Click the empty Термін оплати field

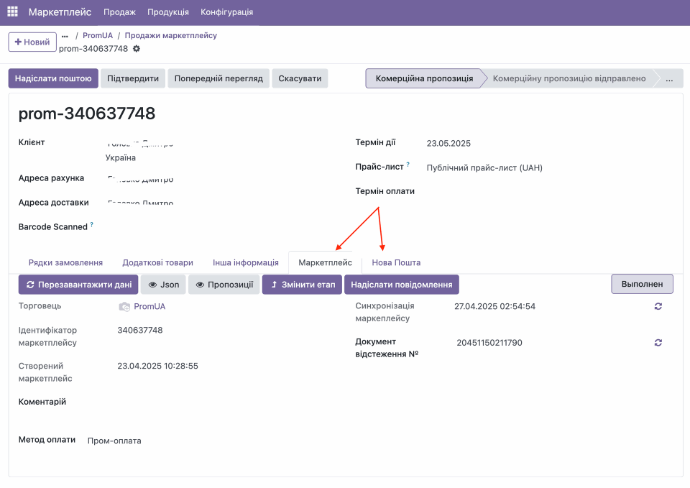[x=548, y=191]
